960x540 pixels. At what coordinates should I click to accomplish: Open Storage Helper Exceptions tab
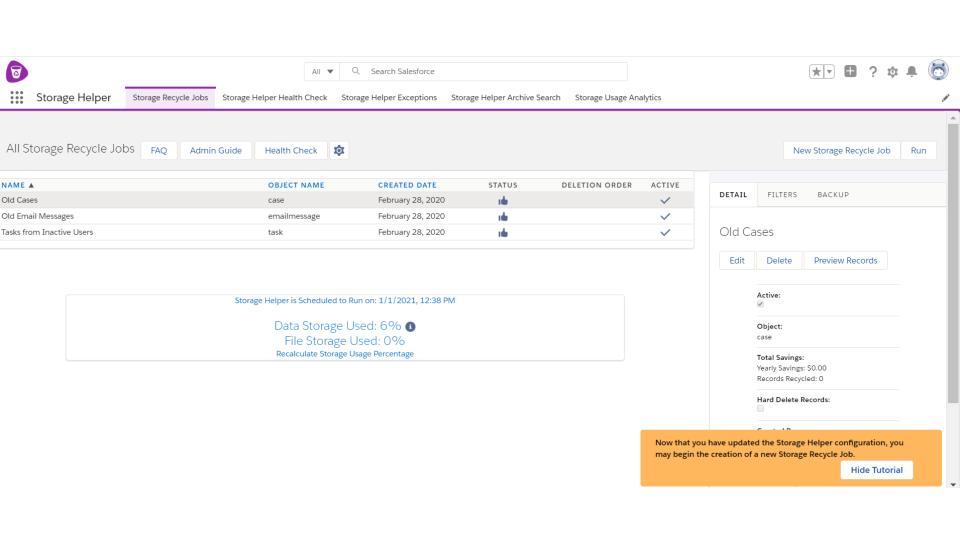coord(389,97)
